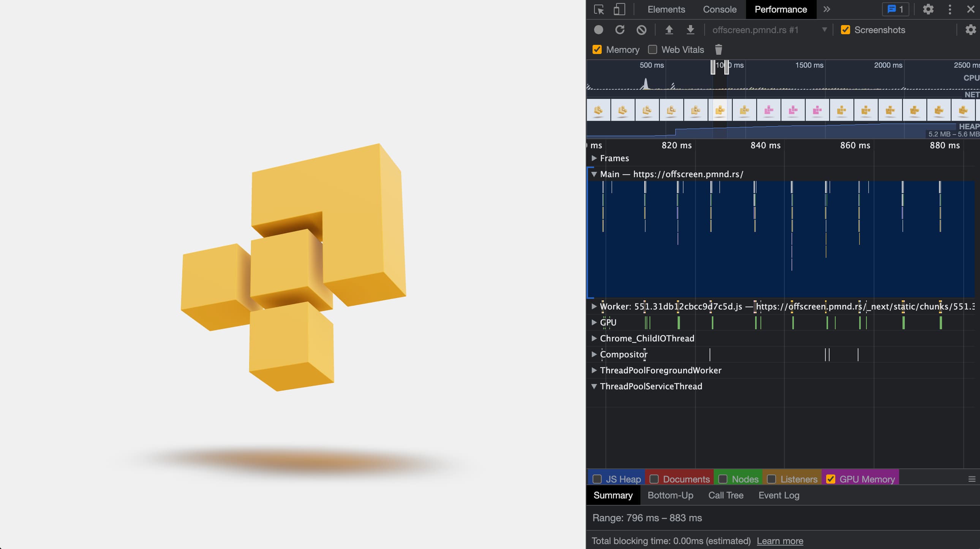Screen dimensions: 980x549
Task: Expand the Frames track
Action: [594, 158]
